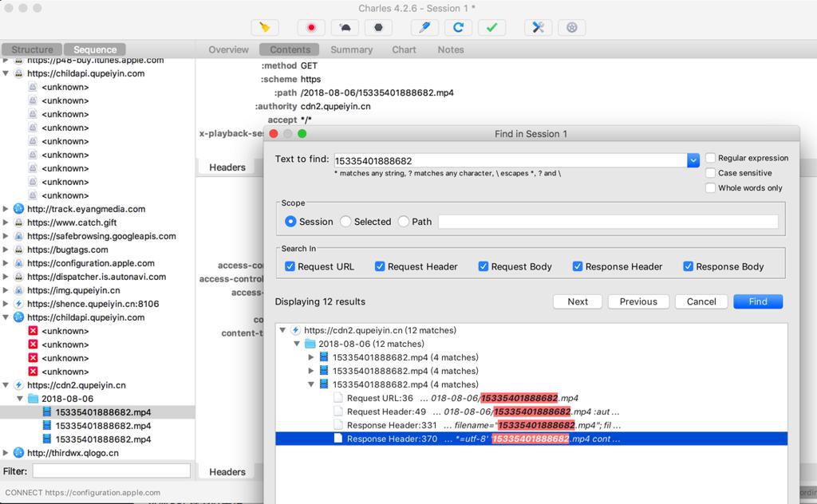Uncheck the Request URL checkbox
The height and width of the screenshot is (504, 817).
click(x=290, y=266)
